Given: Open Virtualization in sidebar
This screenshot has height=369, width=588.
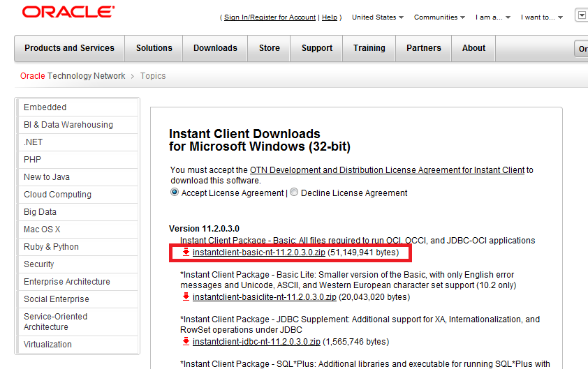Looking at the screenshot, I should 78,345.
